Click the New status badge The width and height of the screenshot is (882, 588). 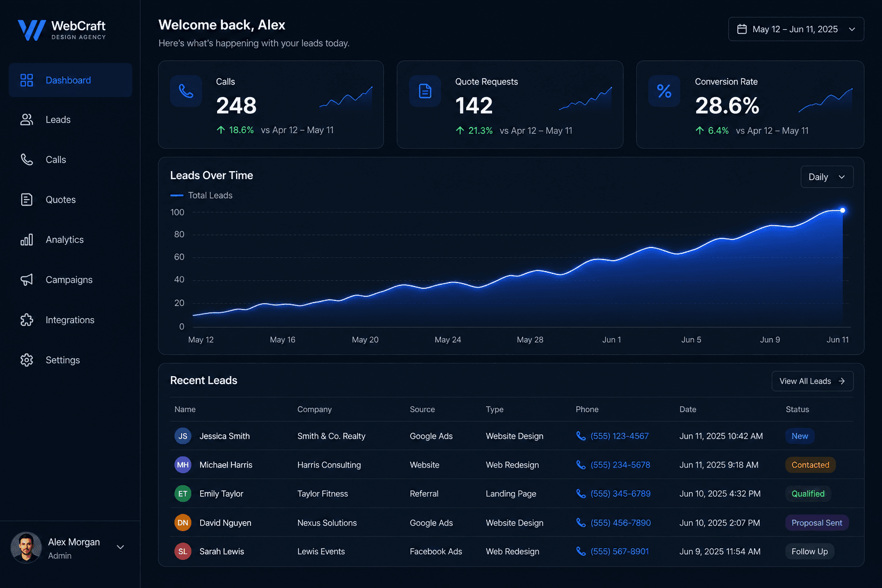coord(800,436)
